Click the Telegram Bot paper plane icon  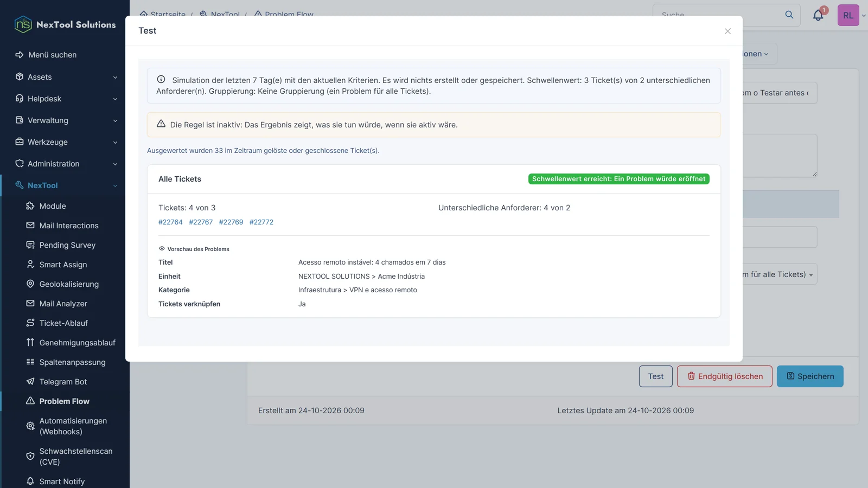coord(30,382)
